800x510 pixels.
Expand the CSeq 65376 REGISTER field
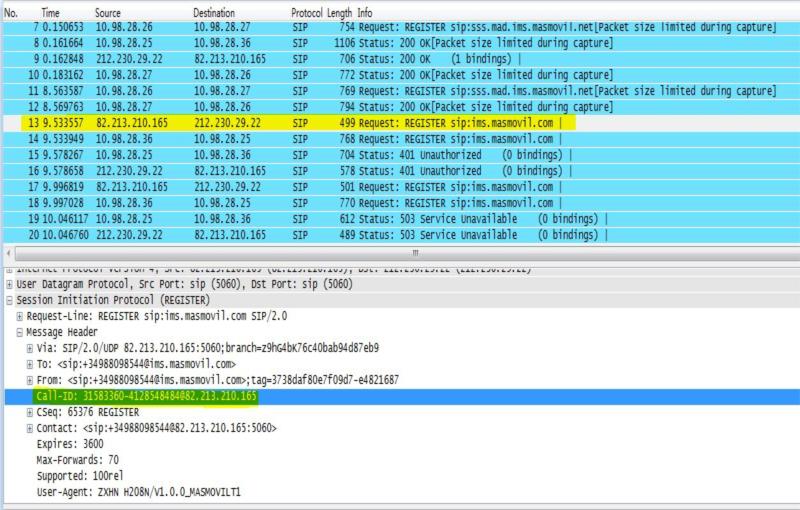(x=30, y=412)
